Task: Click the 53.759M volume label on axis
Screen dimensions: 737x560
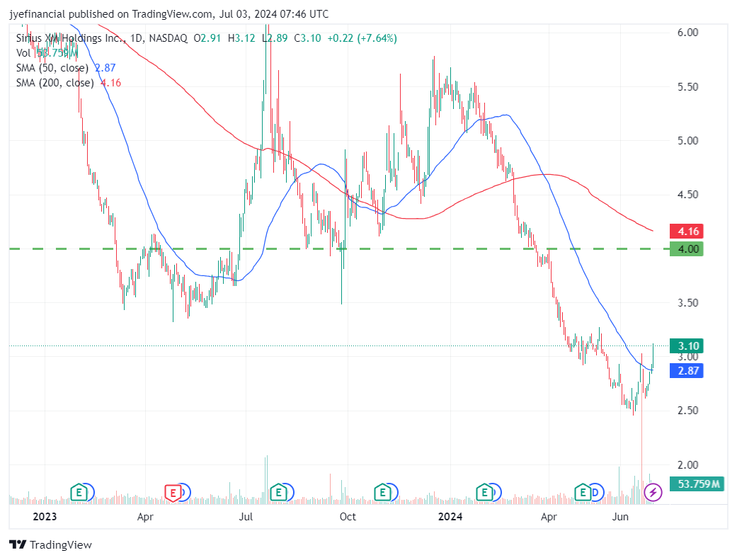Action: tap(697, 484)
